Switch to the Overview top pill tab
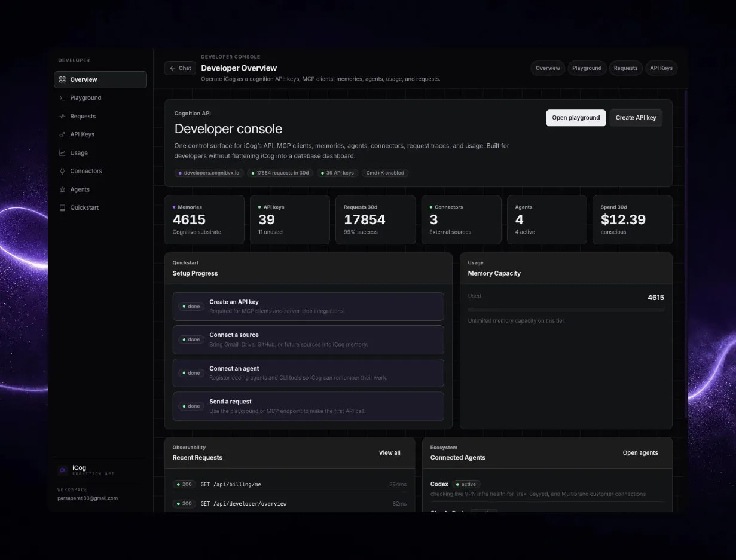The height and width of the screenshot is (560, 736). (x=548, y=68)
